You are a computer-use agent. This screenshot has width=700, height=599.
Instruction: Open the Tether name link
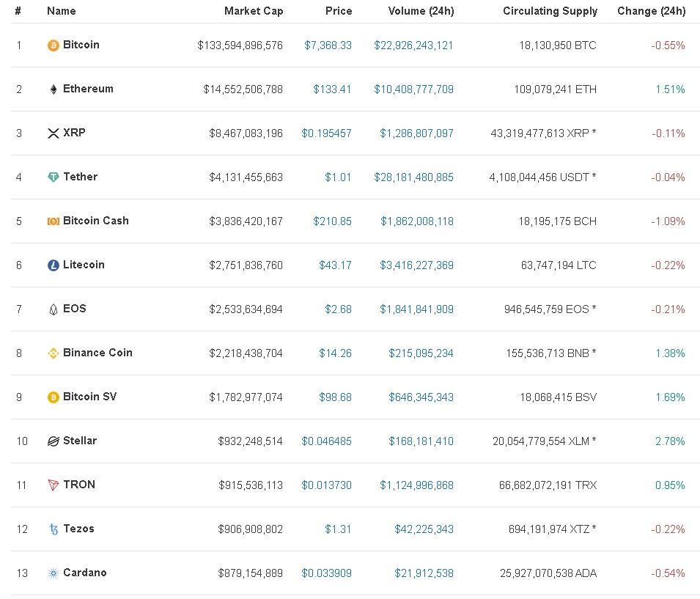tap(81, 177)
